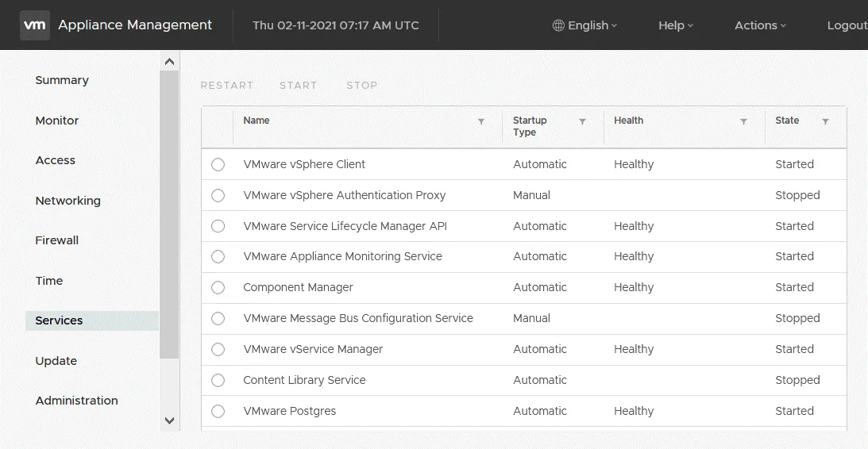
Task: Select the Component Manager radio button
Action: [x=218, y=288]
